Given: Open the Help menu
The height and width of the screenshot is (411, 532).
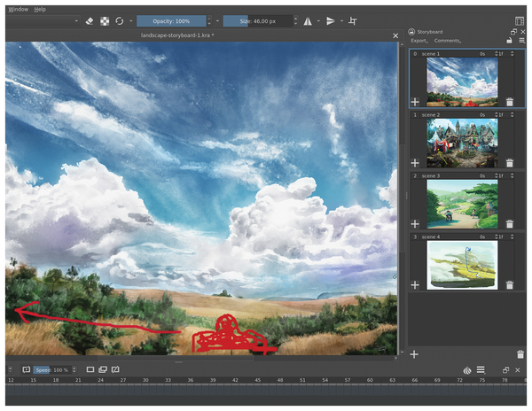Looking at the screenshot, I should pyautogui.click(x=40, y=8).
